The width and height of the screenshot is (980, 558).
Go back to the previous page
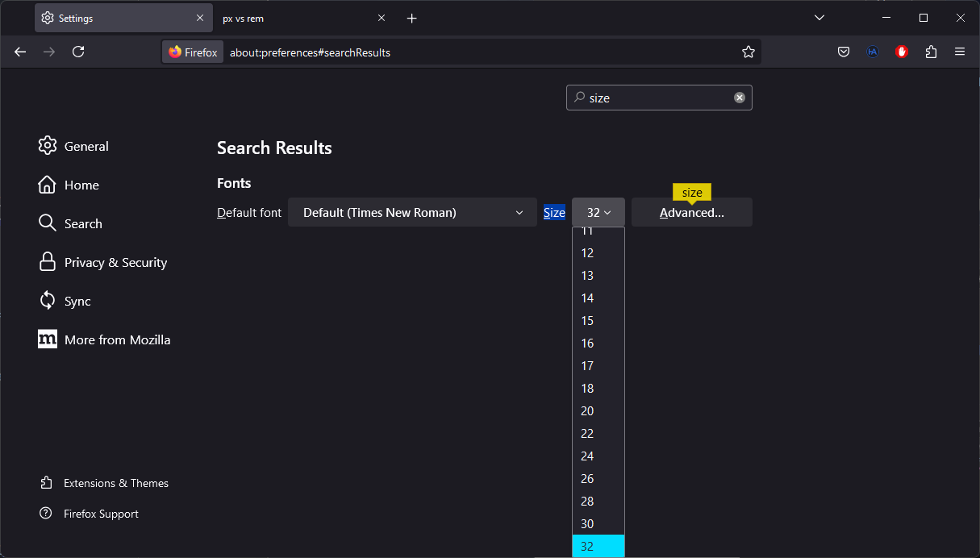tap(19, 52)
